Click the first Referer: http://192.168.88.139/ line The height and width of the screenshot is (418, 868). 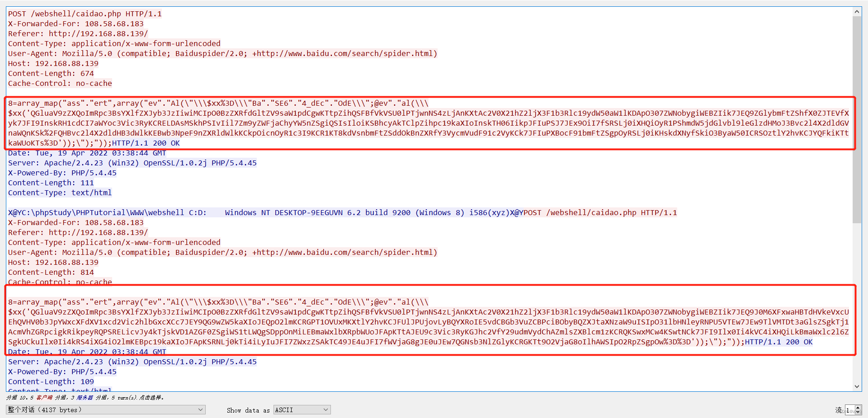click(78, 33)
